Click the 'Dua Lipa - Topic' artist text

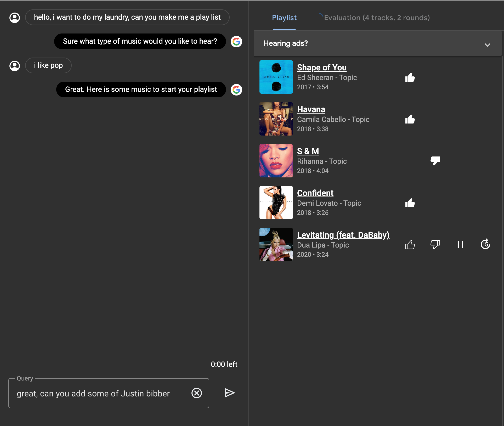[x=323, y=245]
